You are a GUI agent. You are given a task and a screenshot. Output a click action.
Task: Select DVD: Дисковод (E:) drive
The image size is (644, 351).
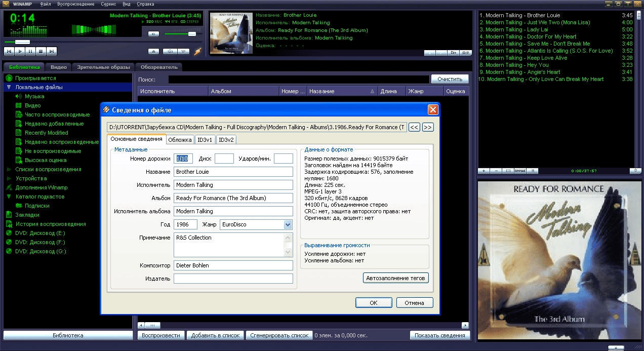(x=40, y=233)
